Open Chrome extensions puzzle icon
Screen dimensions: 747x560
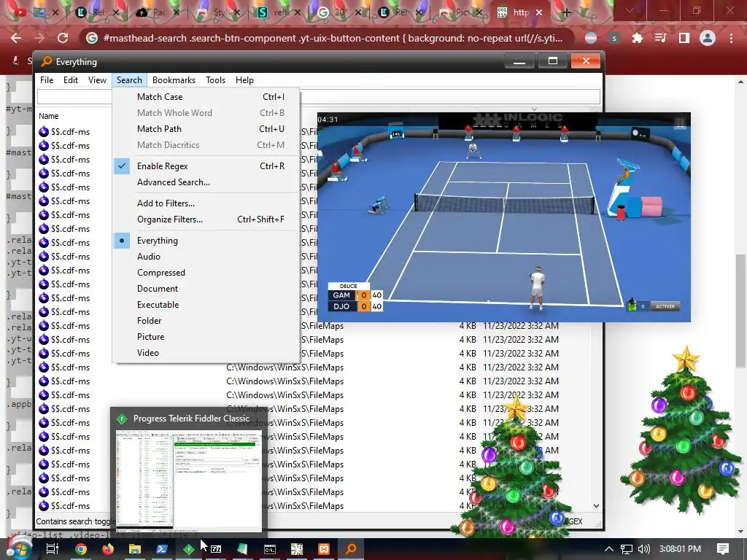(637, 38)
